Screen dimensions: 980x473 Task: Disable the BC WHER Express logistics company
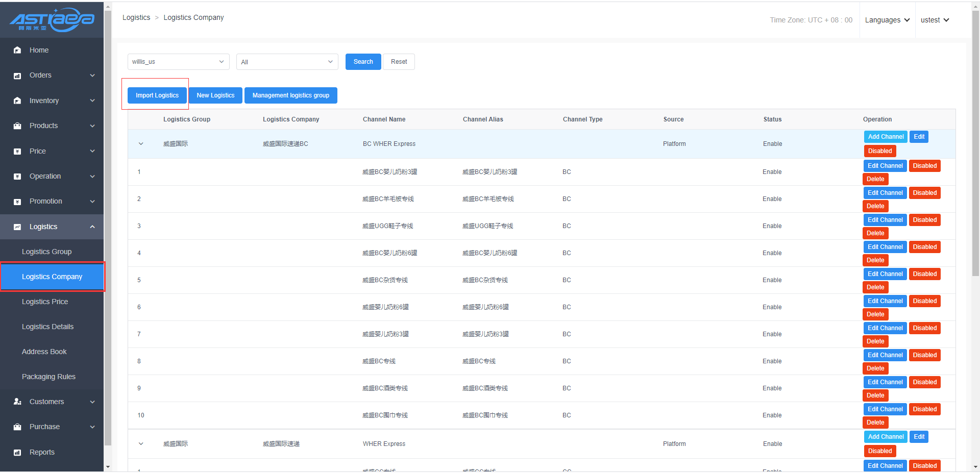click(880, 151)
